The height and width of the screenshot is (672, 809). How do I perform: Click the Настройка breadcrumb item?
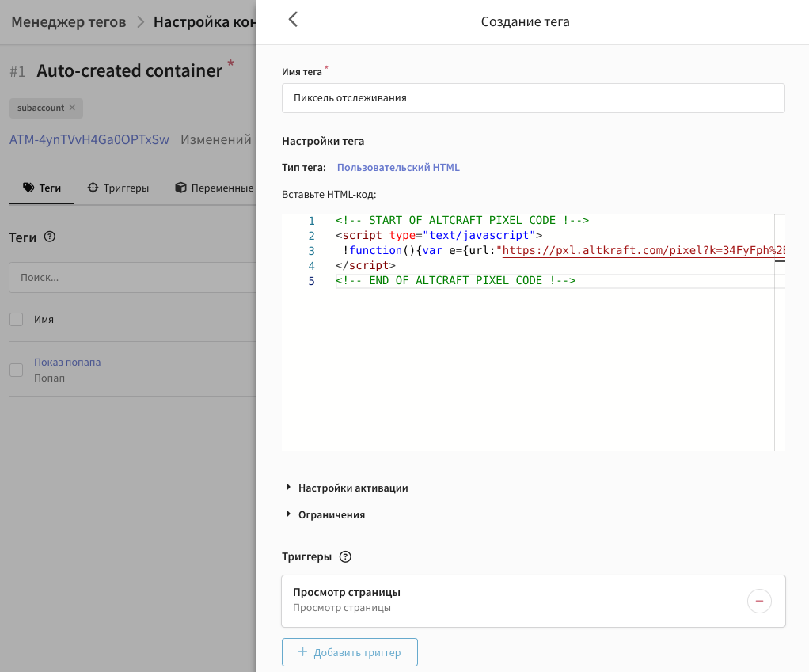click(205, 21)
